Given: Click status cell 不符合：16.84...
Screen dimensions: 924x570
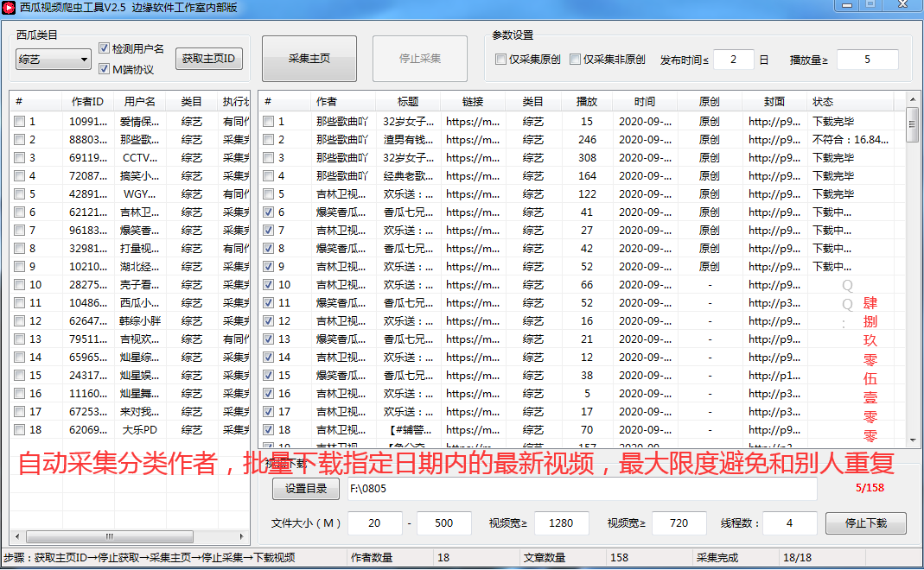Looking at the screenshot, I should (x=851, y=140).
